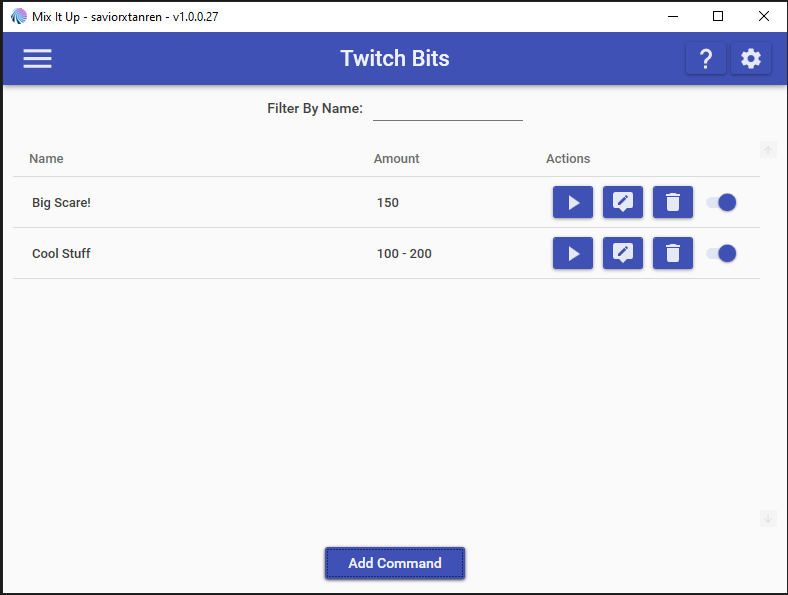Select the Cool Stuff row name
Screen dimensions: 788x595
[x=61, y=253]
